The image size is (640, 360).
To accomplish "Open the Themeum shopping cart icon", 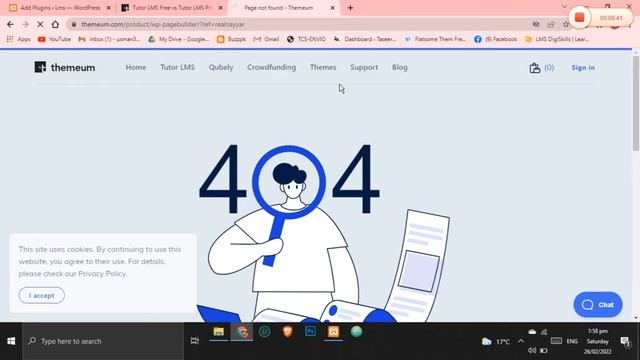I will pos(535,68).
